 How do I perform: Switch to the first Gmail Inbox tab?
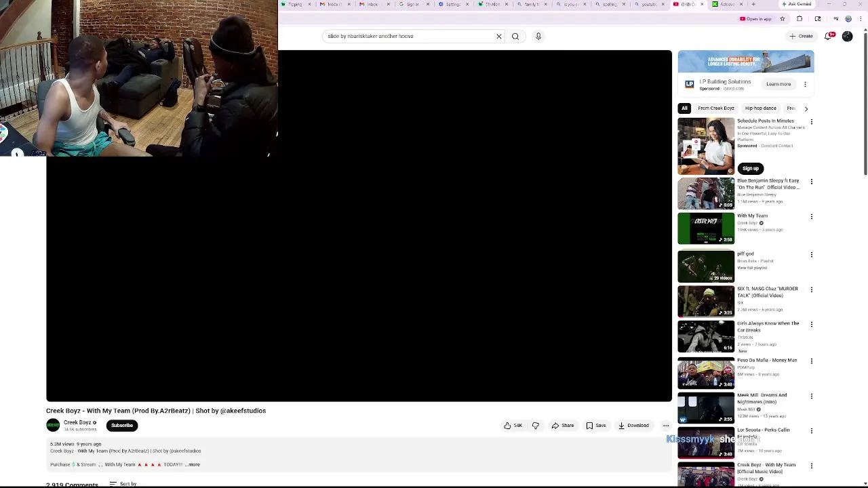click(x=334, y=4)
